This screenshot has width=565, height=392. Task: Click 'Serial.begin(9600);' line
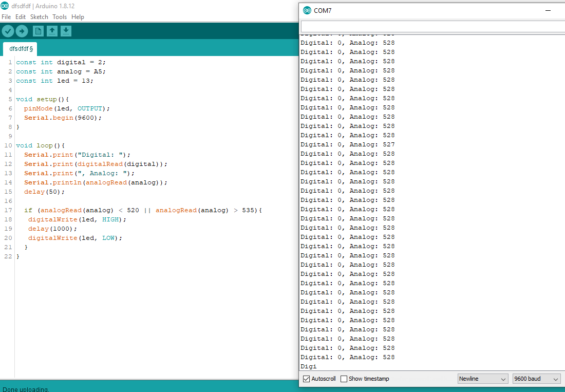click(x=63, y=118)
